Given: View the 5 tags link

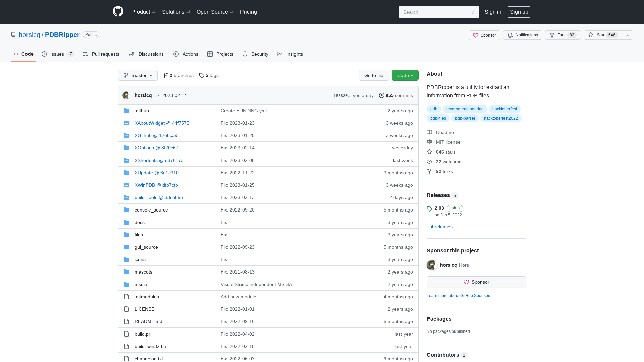Looking at the screenshot, I should click(209, 75).
